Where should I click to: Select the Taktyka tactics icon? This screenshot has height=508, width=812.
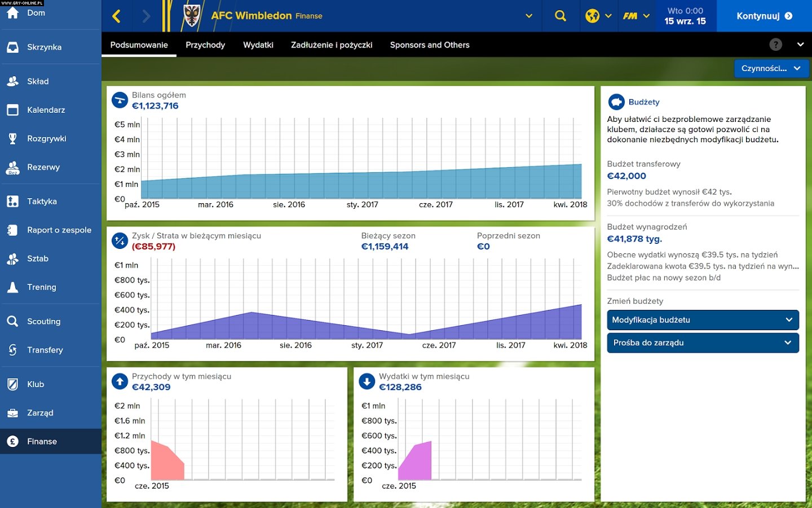point(41,201)
